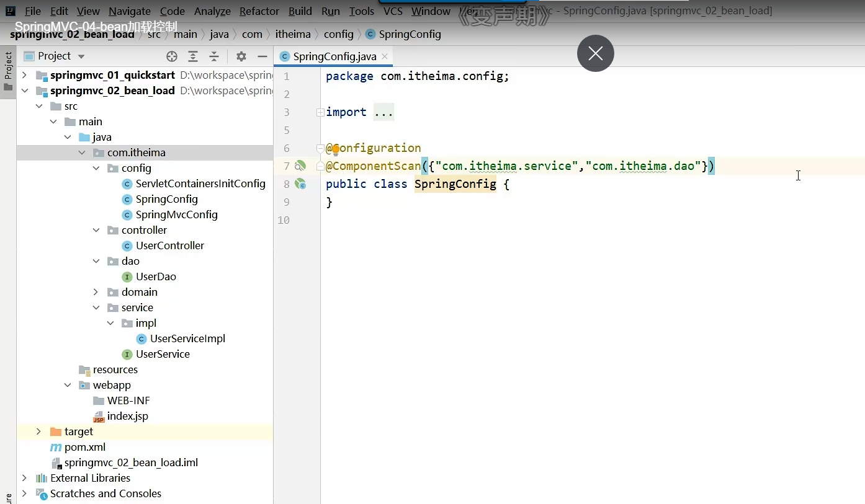
Task: Select UserService interface
Action: 163,354
